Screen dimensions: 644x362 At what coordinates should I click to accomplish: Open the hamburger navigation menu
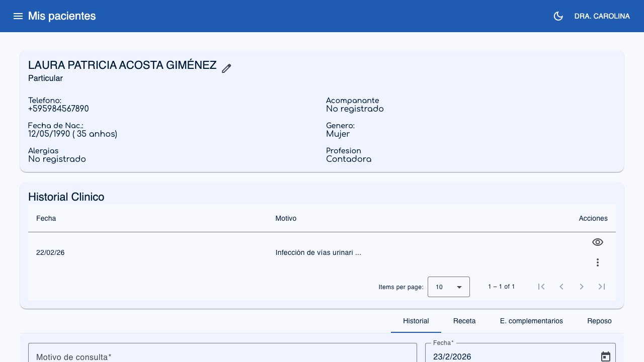click(18, 16)
